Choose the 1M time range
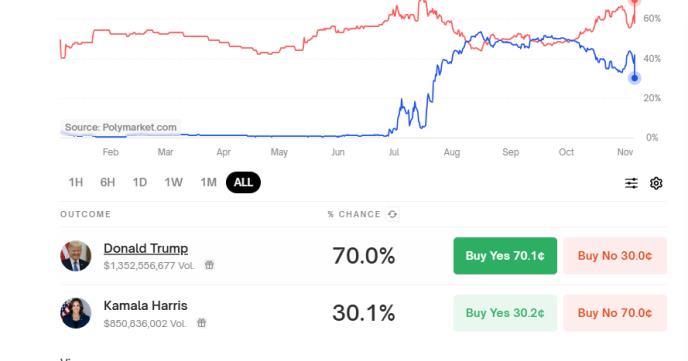The image size is (688, 361). [x=208, y=182]
